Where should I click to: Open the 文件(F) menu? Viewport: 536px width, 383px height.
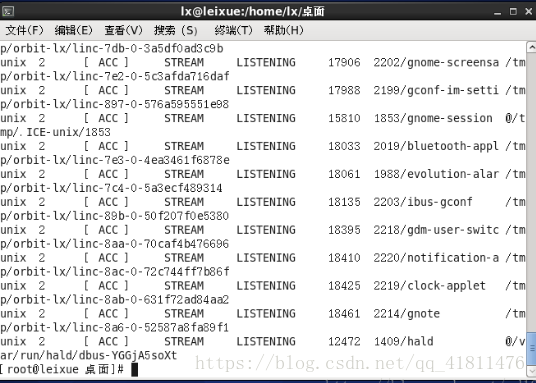pos(24,31)
